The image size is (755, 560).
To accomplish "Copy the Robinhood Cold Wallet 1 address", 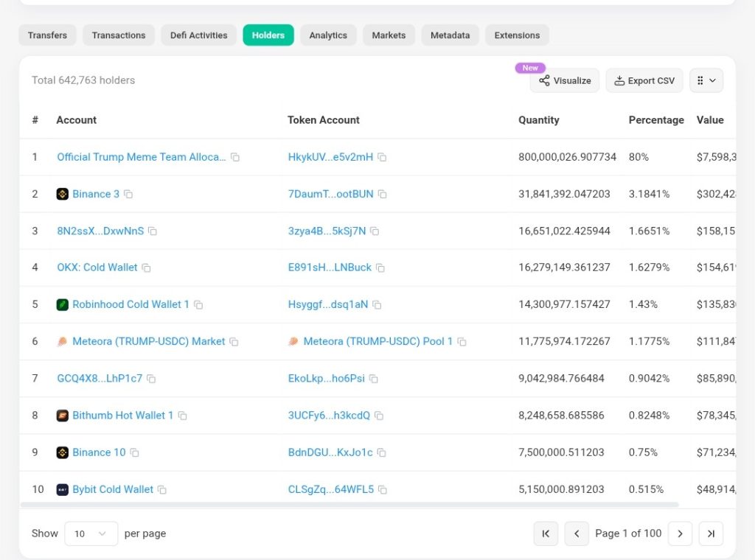I will (x=198, y=305).
